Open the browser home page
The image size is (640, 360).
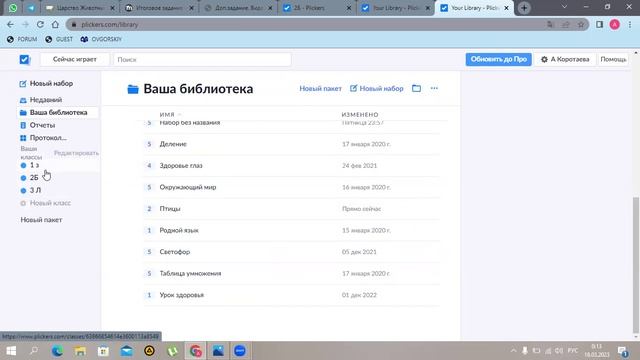[x=55, y=24]
